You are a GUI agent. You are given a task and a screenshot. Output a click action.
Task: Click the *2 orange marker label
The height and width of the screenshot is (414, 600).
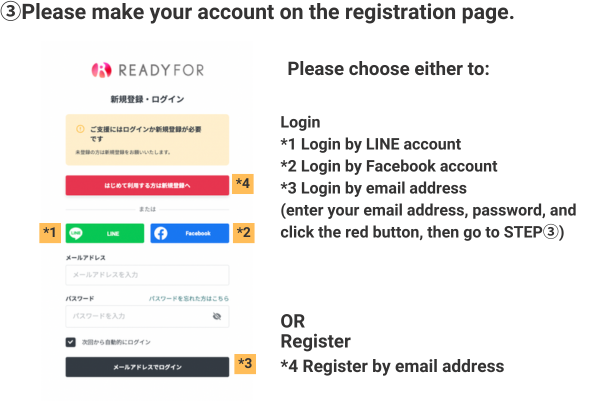tap(244, 233)
